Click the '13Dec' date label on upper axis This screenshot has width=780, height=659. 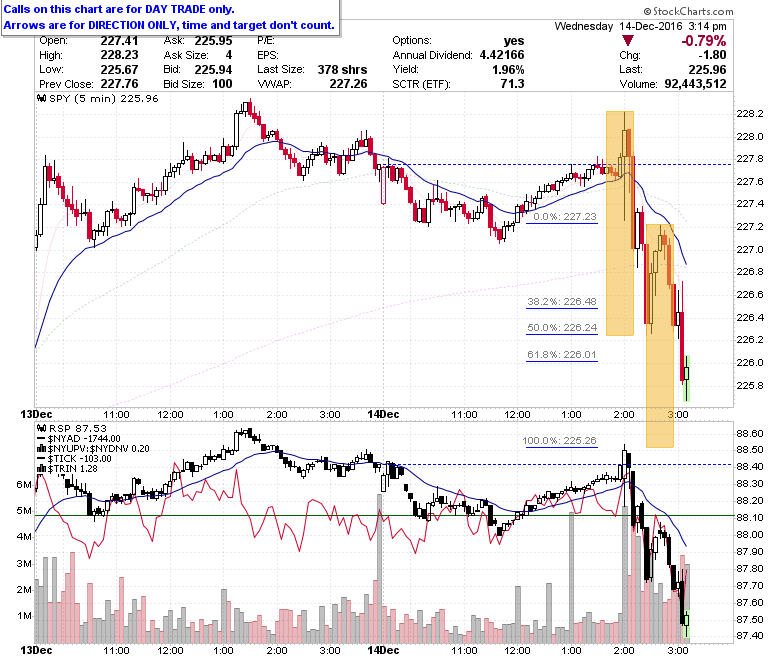(x=36, y=414)
